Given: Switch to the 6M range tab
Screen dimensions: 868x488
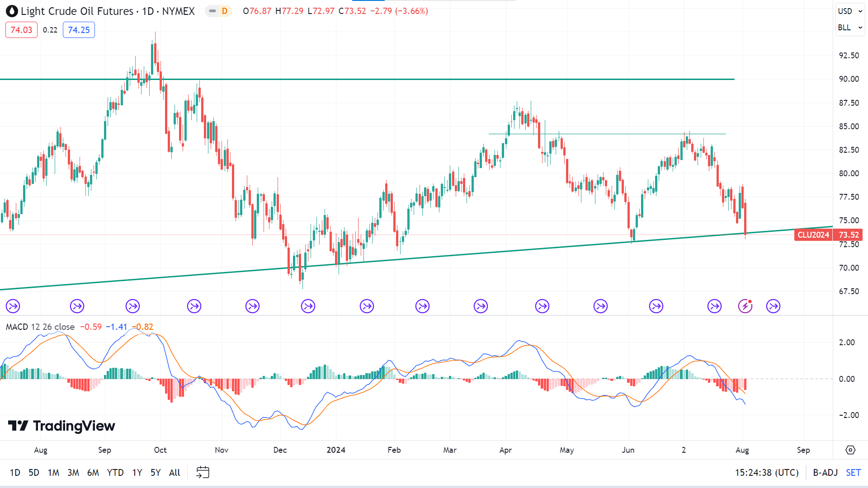Looking at the screenshot, I should [93, 472].
